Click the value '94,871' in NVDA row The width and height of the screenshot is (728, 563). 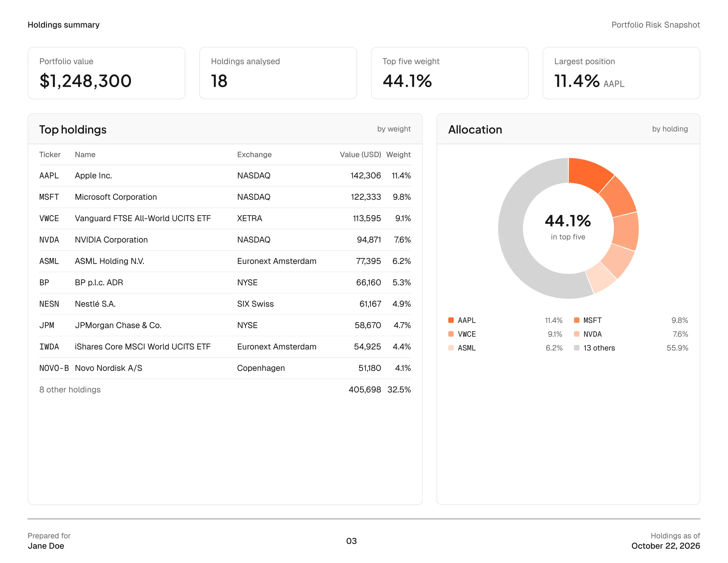tap(369, 239)
